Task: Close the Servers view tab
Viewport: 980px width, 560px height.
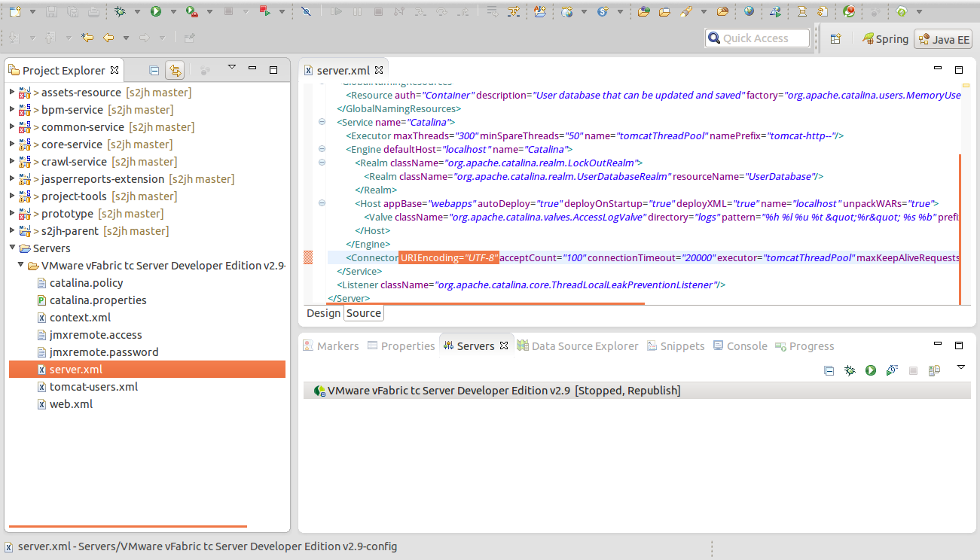Action: click(505, 345)
